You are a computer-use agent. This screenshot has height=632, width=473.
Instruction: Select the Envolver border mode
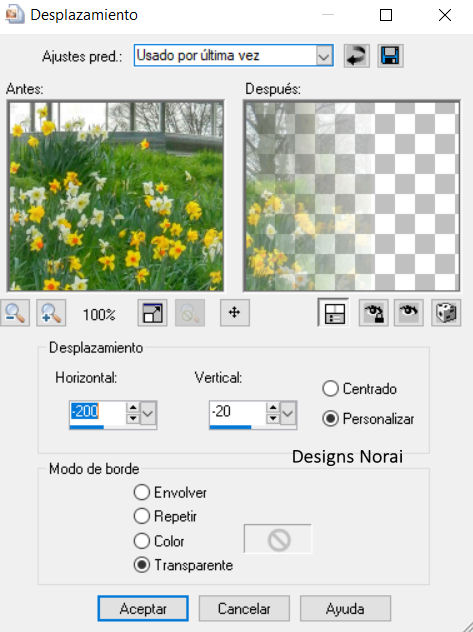(x=141, y=492)
